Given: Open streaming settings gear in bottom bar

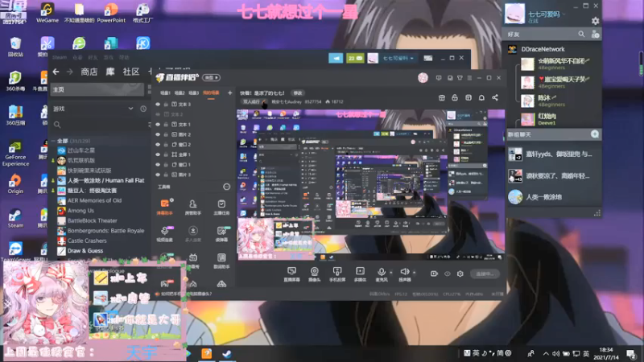Looking at the screenshot, I should 460,274.
